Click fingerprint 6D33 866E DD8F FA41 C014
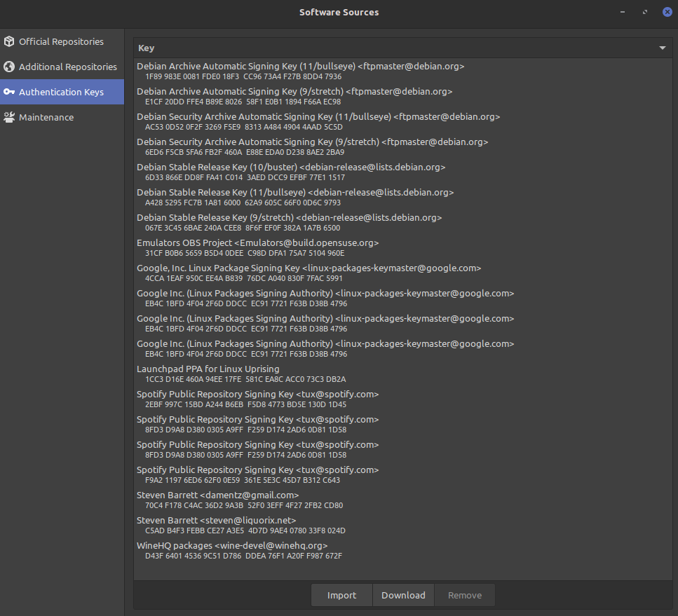The height and width of the screenshot is (616, 678). (x=194, y=177)
